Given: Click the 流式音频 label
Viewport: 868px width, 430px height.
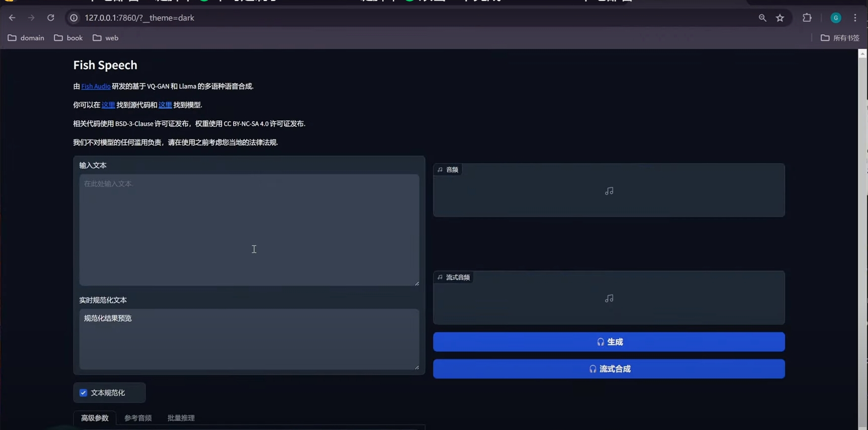Looking at the screenshot, I should pos(454,277).
